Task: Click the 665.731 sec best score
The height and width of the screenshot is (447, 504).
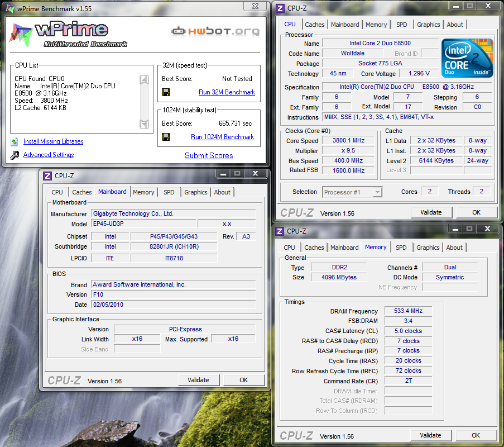Action: pyautogui.click(x=236, y=123)
